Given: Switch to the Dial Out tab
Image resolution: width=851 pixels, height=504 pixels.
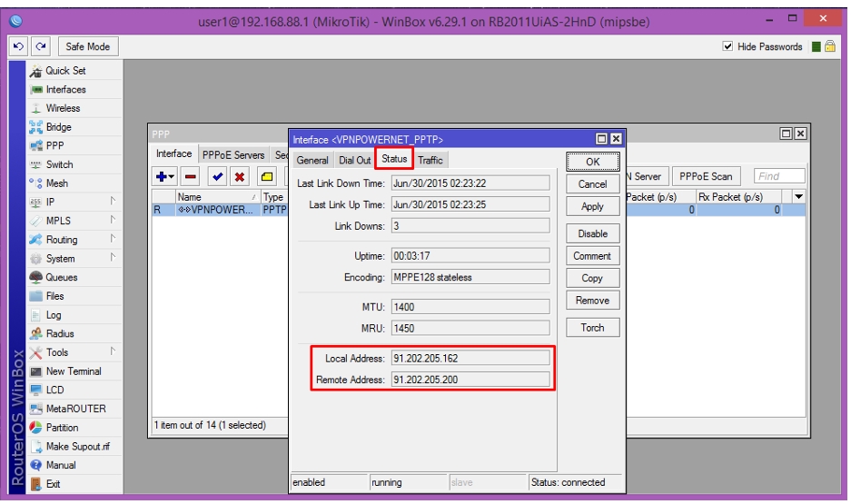Looking at the screenshot, I should tap(354, 160).
